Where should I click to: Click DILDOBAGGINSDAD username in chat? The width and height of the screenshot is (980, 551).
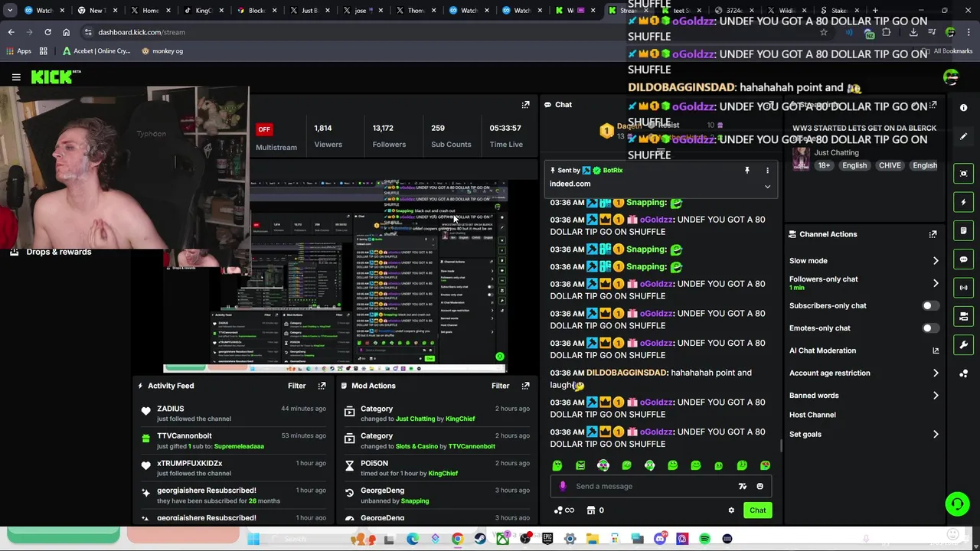(x=627, y=373)
